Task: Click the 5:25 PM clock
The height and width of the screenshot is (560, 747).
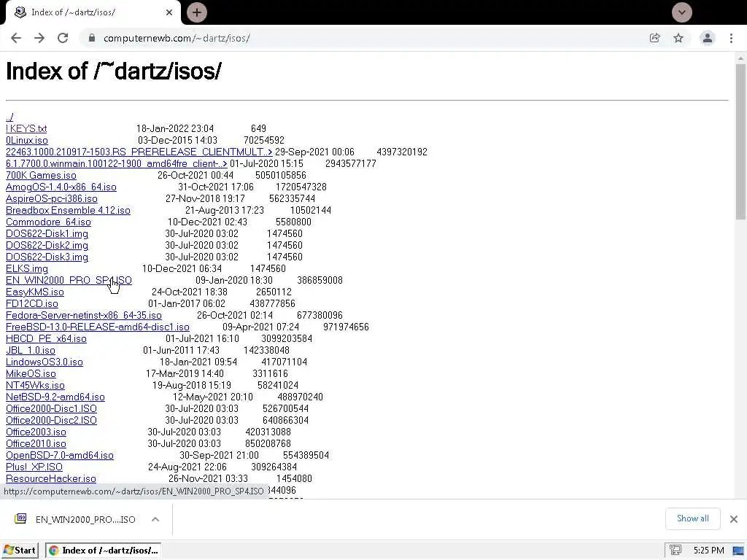Action: point(708,551)
